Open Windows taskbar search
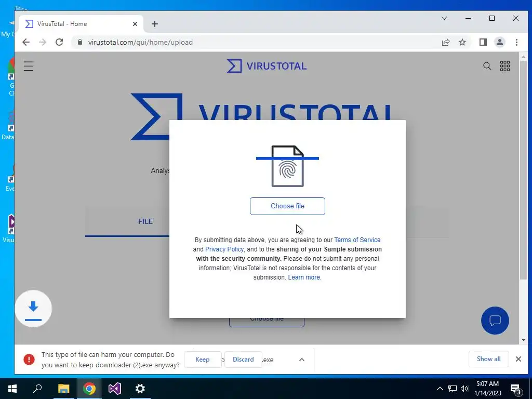Image resolution: width=532 pixels, height=399 pixels. coord(37,389)
